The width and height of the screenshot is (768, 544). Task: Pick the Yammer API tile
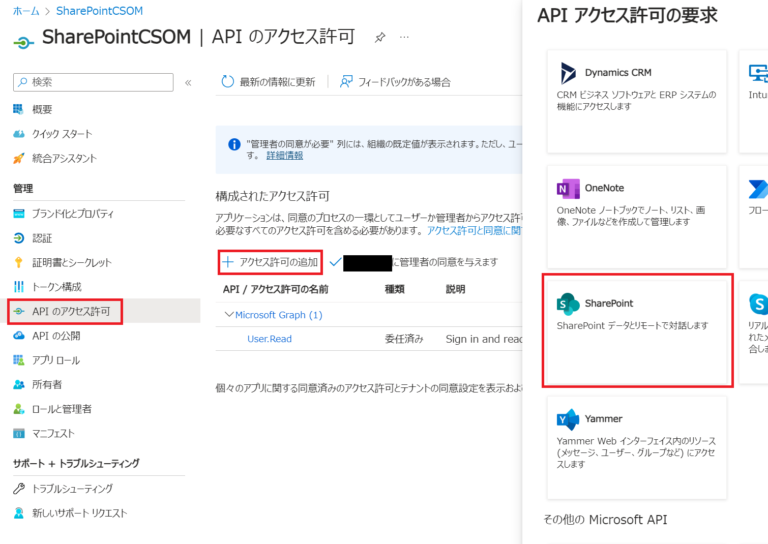[x=637, y=444]
